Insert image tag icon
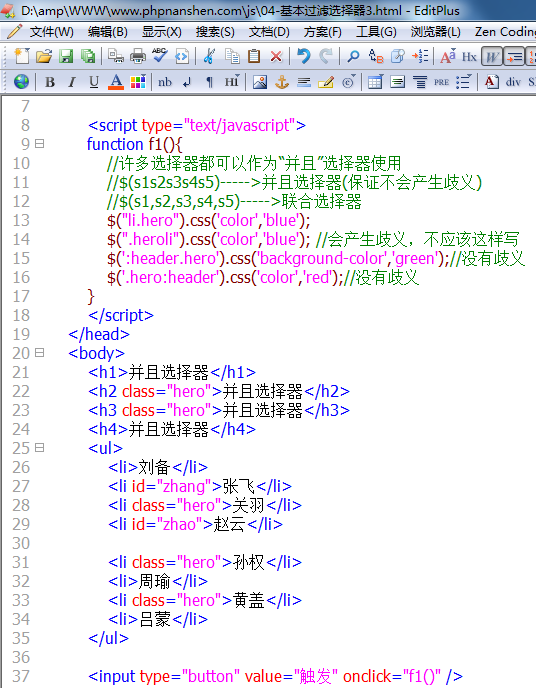The image size is (536, 688). (x=260, y=82)
